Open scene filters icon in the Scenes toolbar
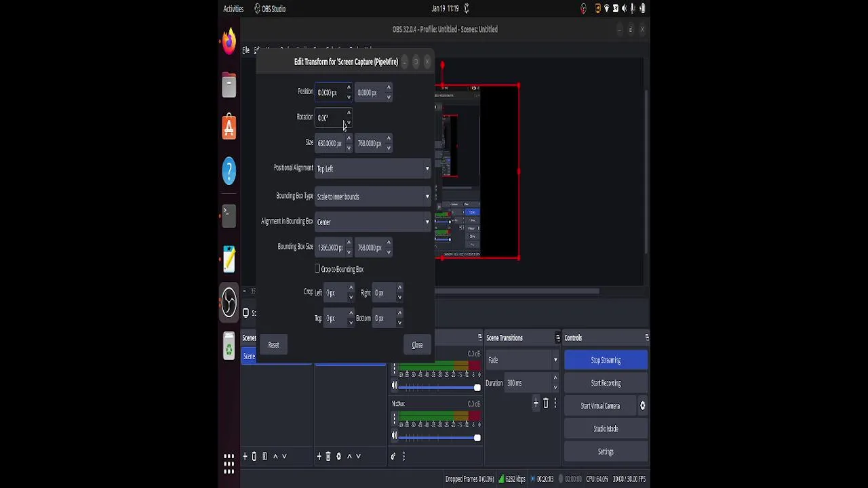The width and height of the screenshot is (868, 488). [x=264, y=456]
